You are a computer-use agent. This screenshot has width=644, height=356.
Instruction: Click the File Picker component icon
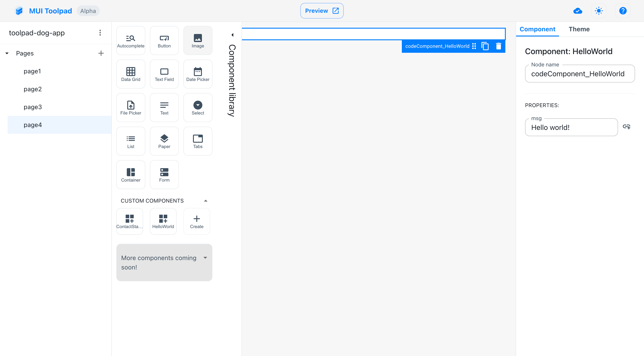point(131,107)
